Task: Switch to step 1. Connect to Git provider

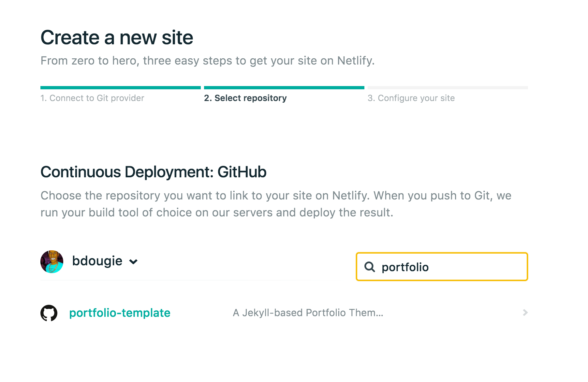Action: pos(92,98)
